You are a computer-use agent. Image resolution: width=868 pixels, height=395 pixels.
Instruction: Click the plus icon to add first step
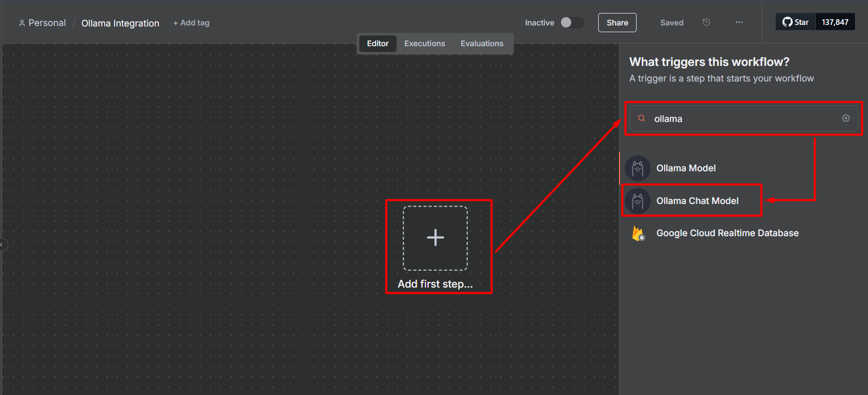coord(435,238)
